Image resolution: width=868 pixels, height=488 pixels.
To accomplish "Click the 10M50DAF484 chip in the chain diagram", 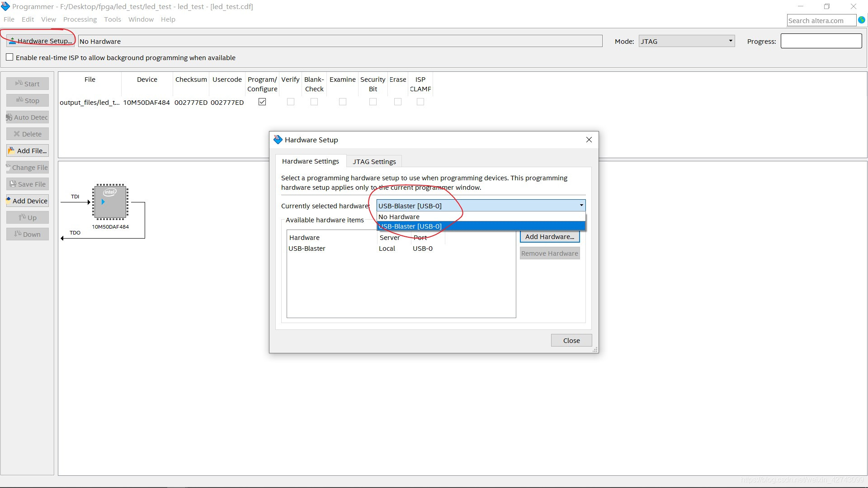I will [x=110, y=202].
